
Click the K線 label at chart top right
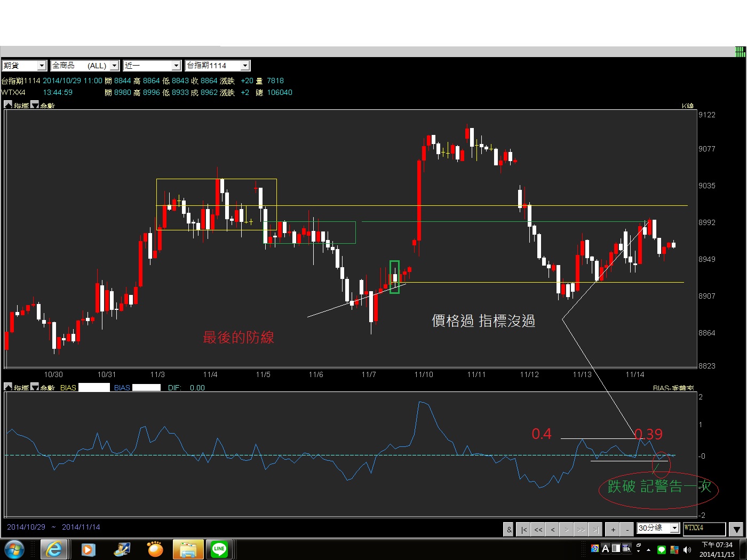click(688, 106)
